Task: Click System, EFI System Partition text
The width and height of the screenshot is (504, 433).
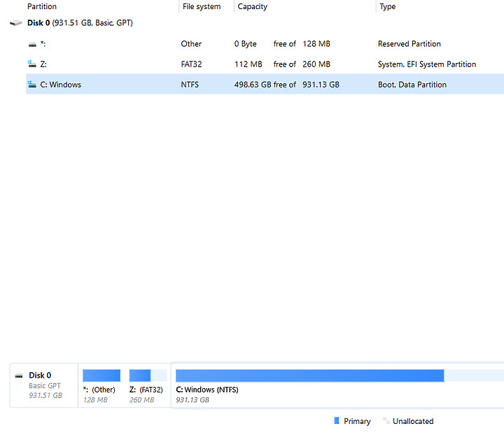Action: [x=427, y=64]
